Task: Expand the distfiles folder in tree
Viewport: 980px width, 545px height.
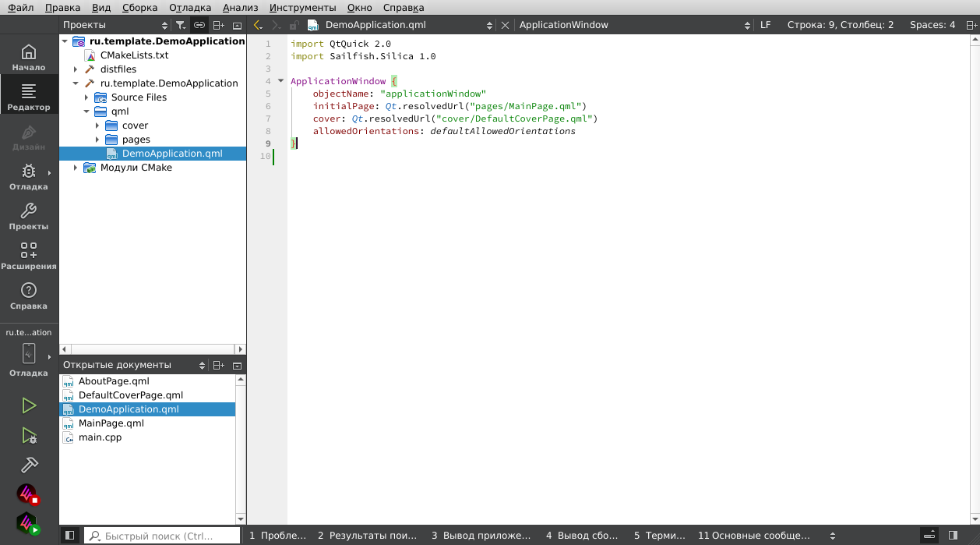Action: [76, 69]
